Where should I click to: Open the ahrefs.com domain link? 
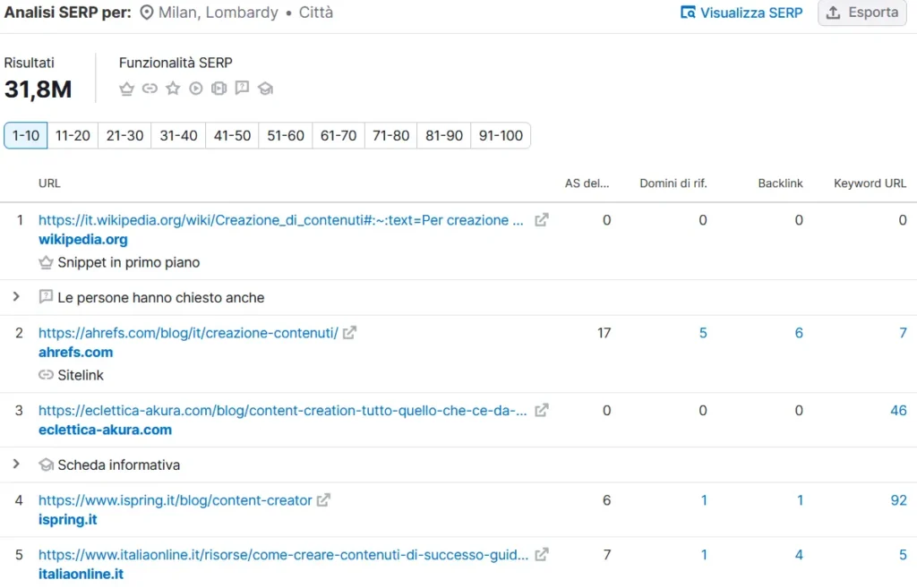click(x=75, y=353)
